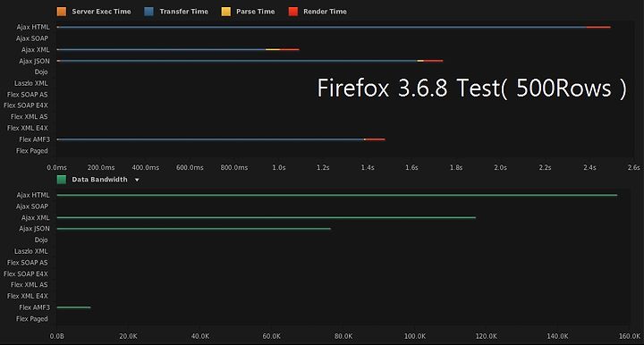Click Flex XML E4X row in timing chart

(x=28, y=128)
